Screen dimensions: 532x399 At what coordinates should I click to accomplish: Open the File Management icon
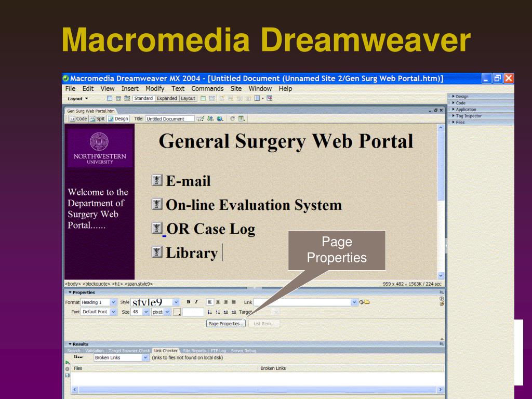click(x=210, y=119)
